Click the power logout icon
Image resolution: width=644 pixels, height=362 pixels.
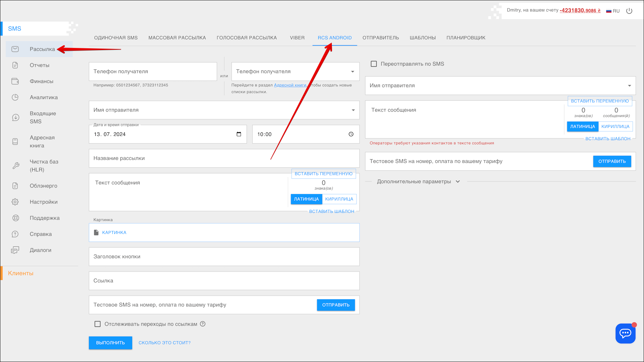[x=629, y=11]
